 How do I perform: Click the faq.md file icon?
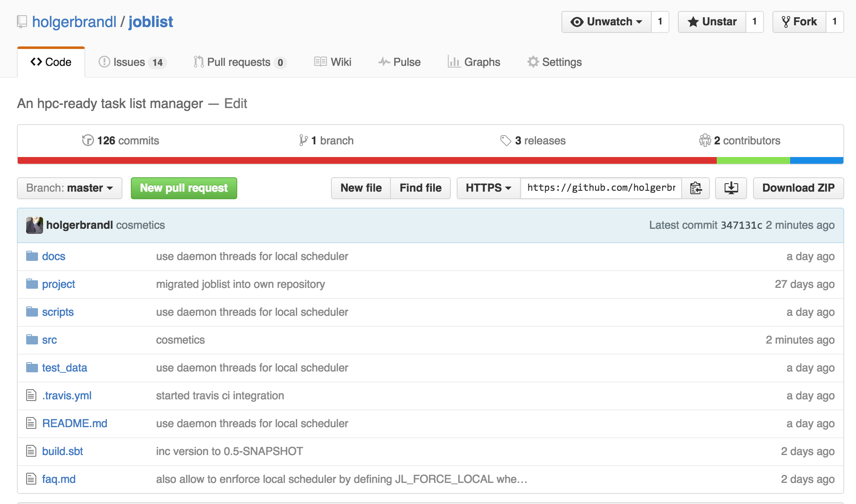(31, 479)
